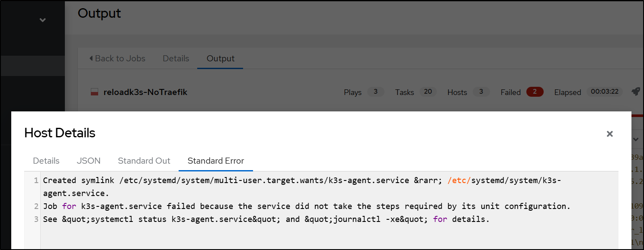This screenshot has height=250, width=644.
Task: Expand the chevron right of the modal
Action: pos(636,139)
